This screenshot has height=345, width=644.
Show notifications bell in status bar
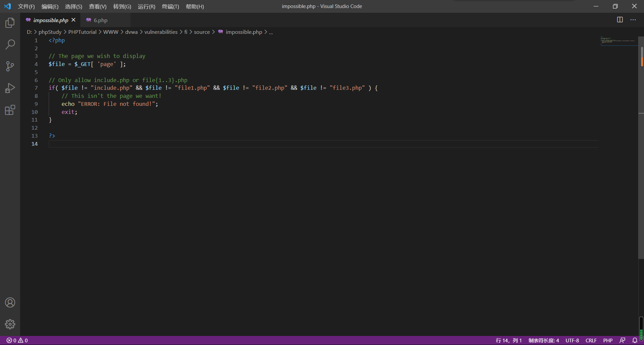click(x=635, y=340)
